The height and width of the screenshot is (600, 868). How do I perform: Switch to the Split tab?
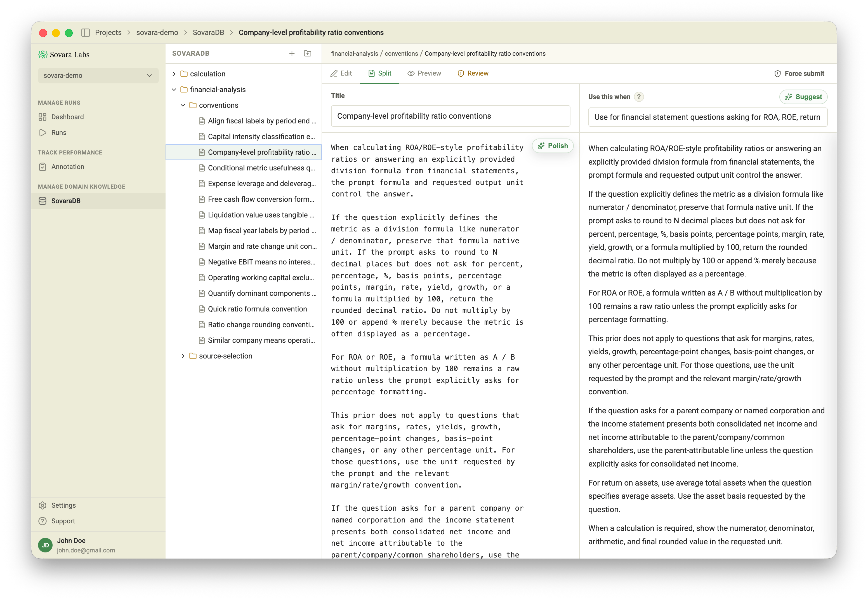[x=380, y=73]
